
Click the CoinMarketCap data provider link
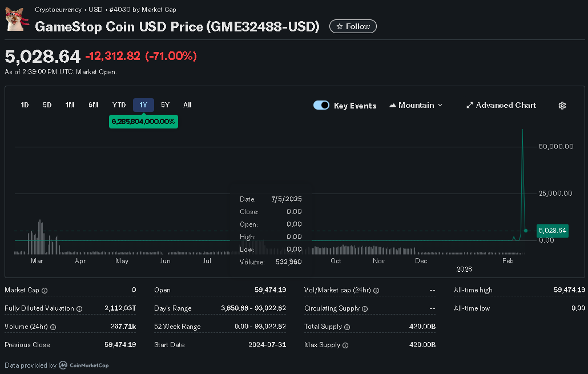(x=84, y=365)
